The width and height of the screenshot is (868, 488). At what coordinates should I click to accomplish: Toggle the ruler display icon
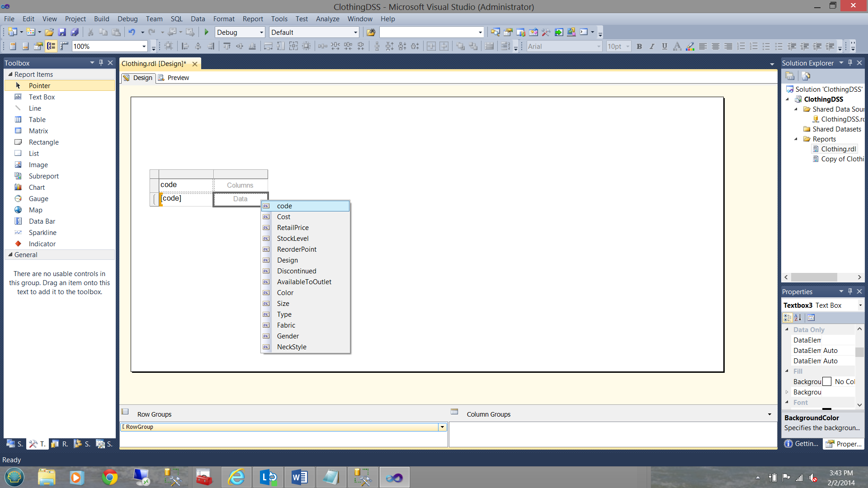pos(64,46)
